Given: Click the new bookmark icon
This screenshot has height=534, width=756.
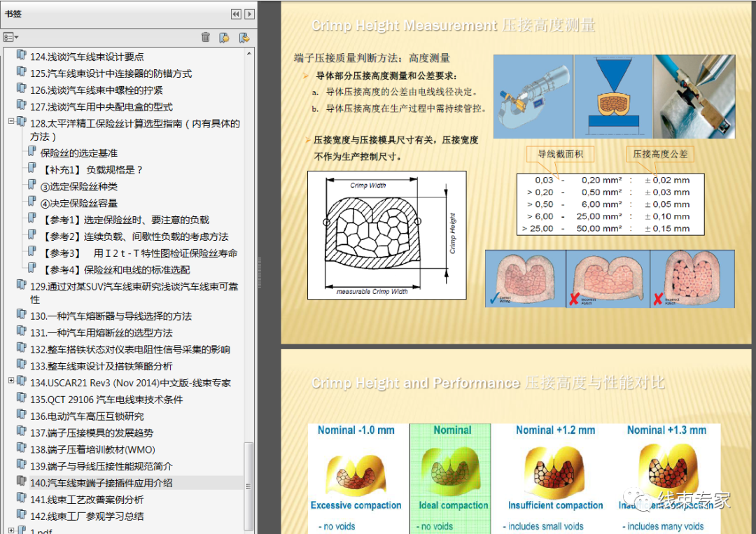Looking at the screenshot, I should 224,37.
